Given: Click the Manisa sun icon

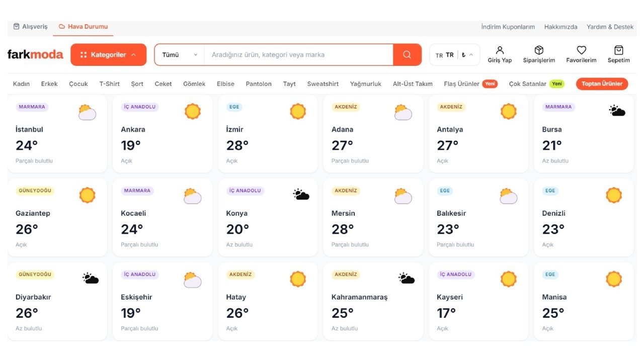Looking at the screenshot, I should (614, 279).
